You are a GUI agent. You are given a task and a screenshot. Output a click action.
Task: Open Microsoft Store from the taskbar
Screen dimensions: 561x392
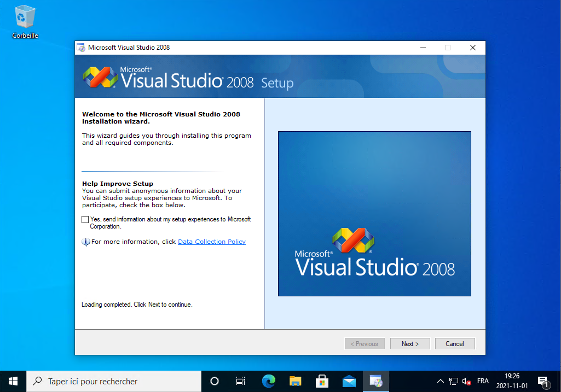pyautogui.click(x=322, y=381)
